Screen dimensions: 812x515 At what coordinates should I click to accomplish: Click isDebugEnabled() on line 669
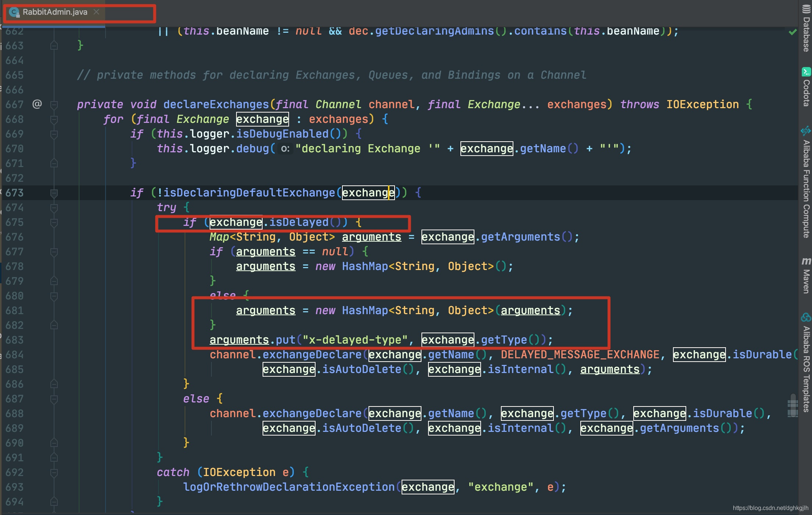[289, 134]
